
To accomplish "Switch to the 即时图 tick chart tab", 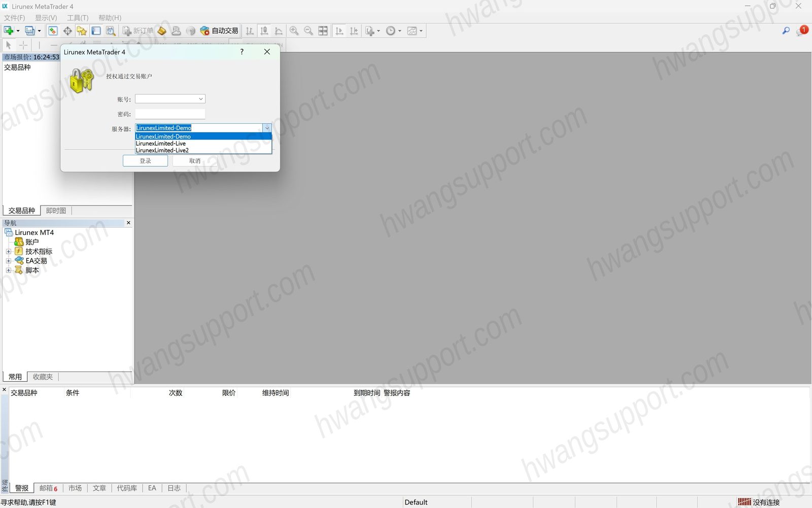I will (56, 211).
